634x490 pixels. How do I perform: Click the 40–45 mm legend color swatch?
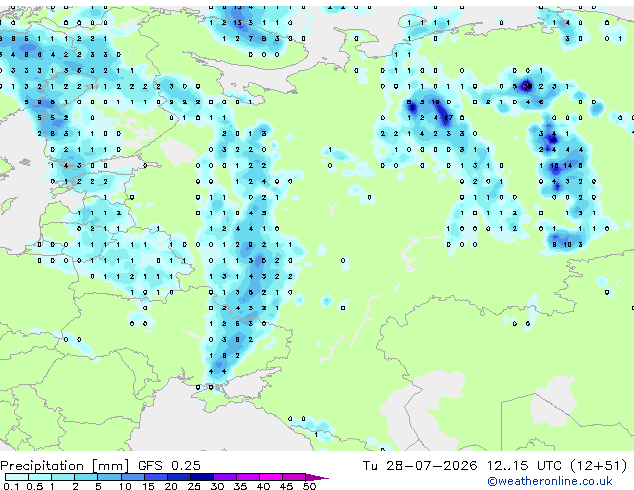[x=271, y=477]
